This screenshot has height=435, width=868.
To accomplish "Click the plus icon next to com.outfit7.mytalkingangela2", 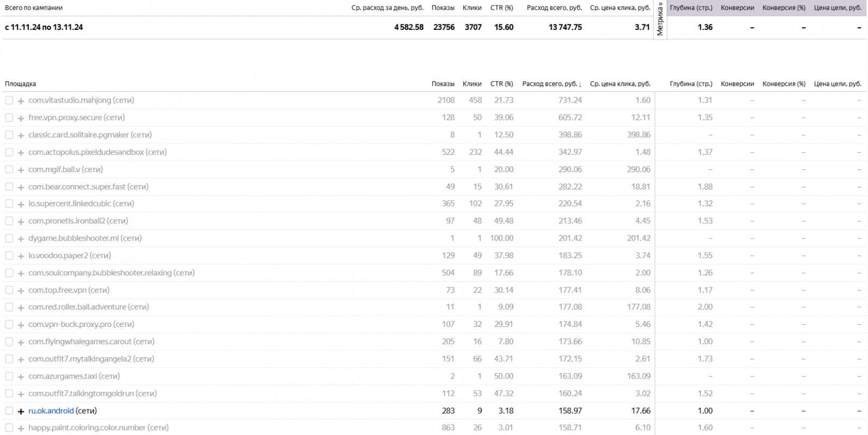I will 21,360.
